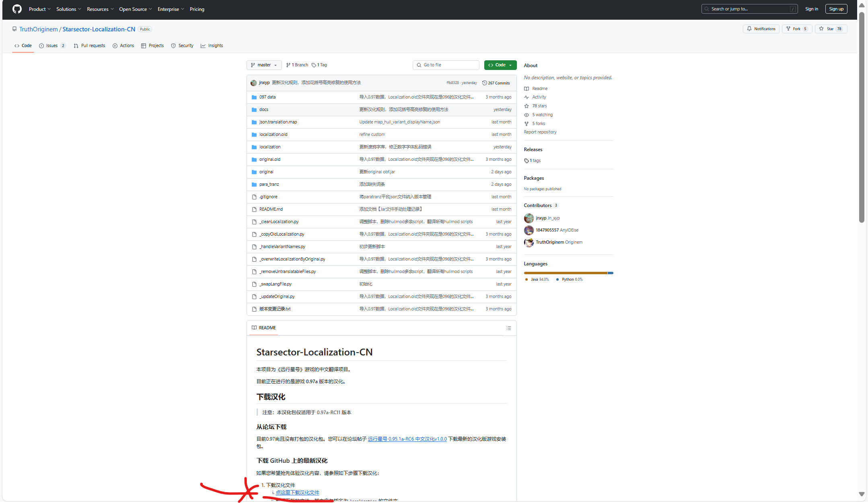Click the Java language color bar
This screenshot has height=503, width=868.
pyautogui.click(x=565, y=273)
